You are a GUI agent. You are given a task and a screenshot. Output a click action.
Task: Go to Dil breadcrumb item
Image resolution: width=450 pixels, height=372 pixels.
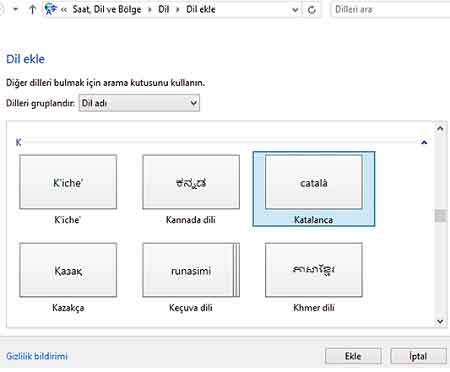(x=163, y=9)
